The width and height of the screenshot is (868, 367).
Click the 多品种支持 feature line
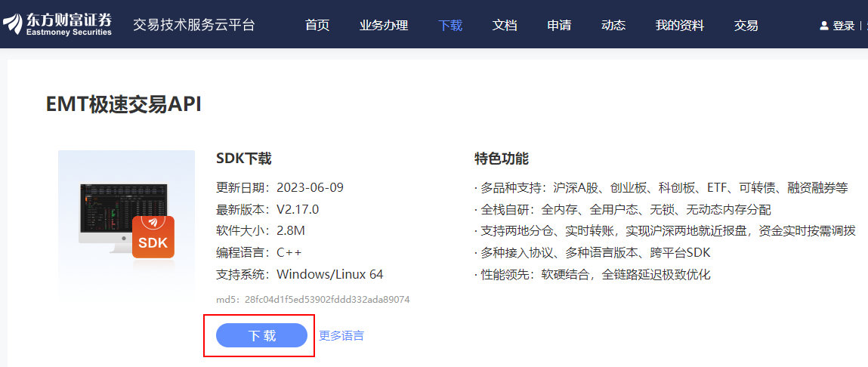pyautogui.click(x=661, y=187)
